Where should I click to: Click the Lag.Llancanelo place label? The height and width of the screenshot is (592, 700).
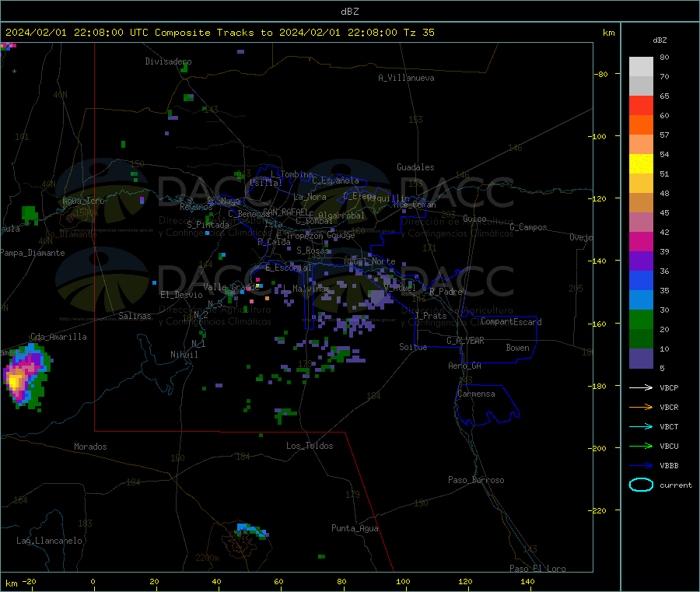coord(49,541)
